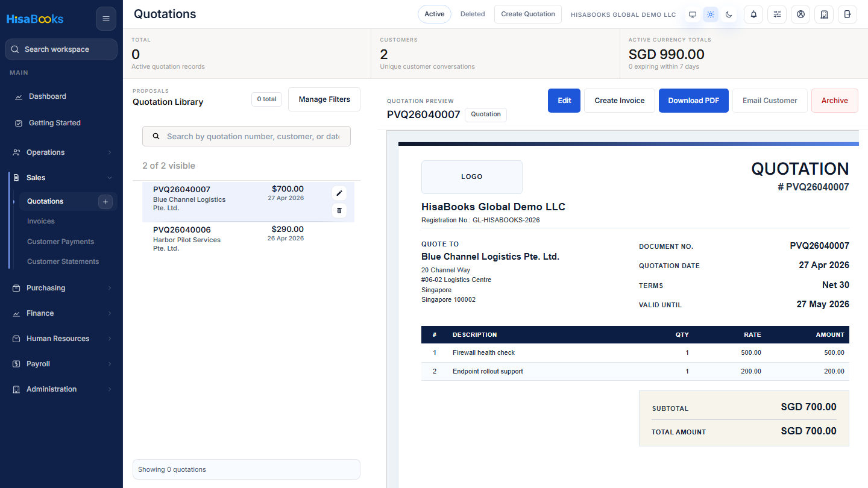This screenshot has width=868, height=488.
Task: Collapse the Sales section chevron
Action: point(110,178)
